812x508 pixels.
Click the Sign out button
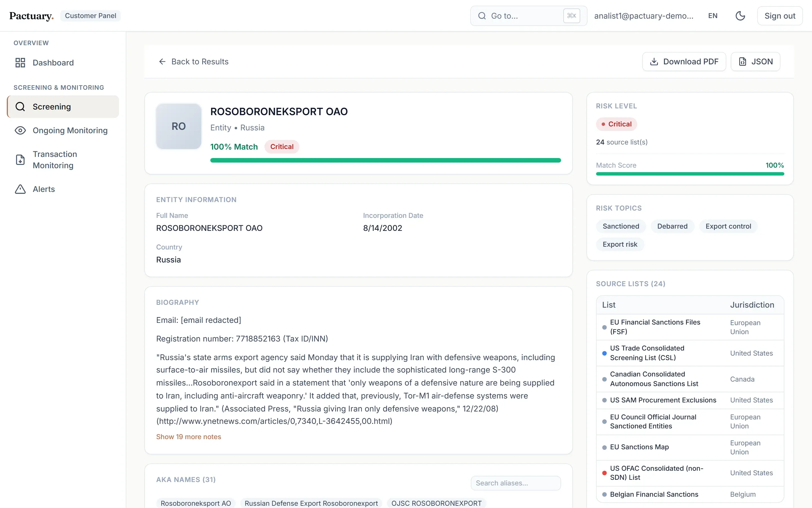[780, 16]
